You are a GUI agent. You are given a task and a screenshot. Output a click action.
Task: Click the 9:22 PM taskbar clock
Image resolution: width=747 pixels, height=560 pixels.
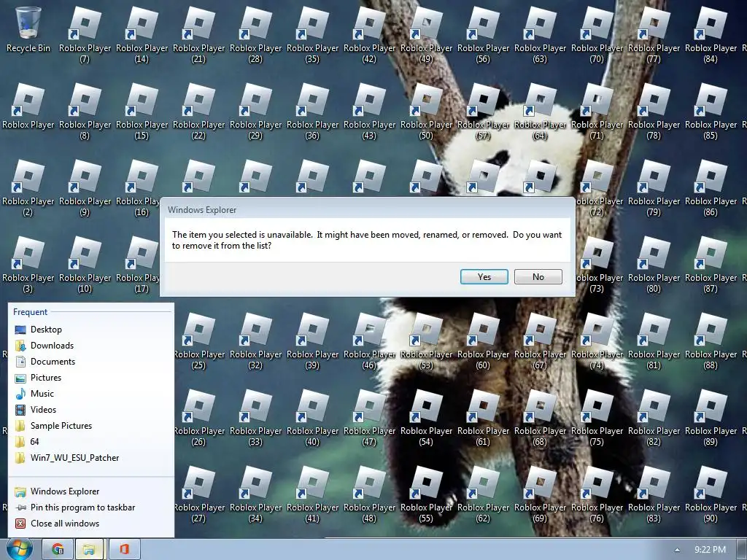pos(710,550)
